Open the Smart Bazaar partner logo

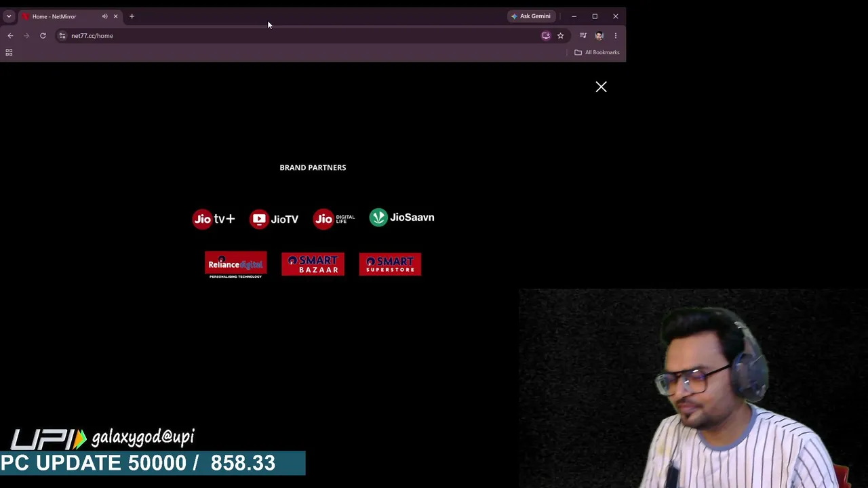tap(313, 264)
